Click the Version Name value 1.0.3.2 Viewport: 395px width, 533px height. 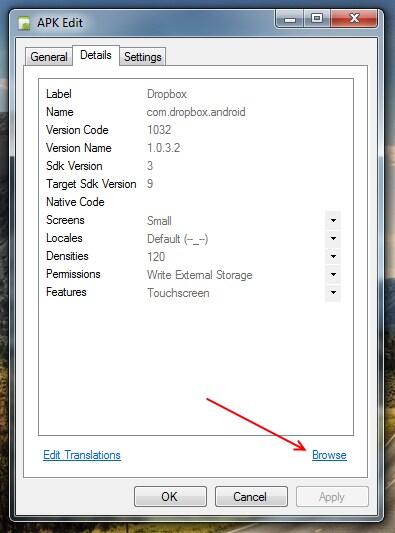(x=164, y=148)
